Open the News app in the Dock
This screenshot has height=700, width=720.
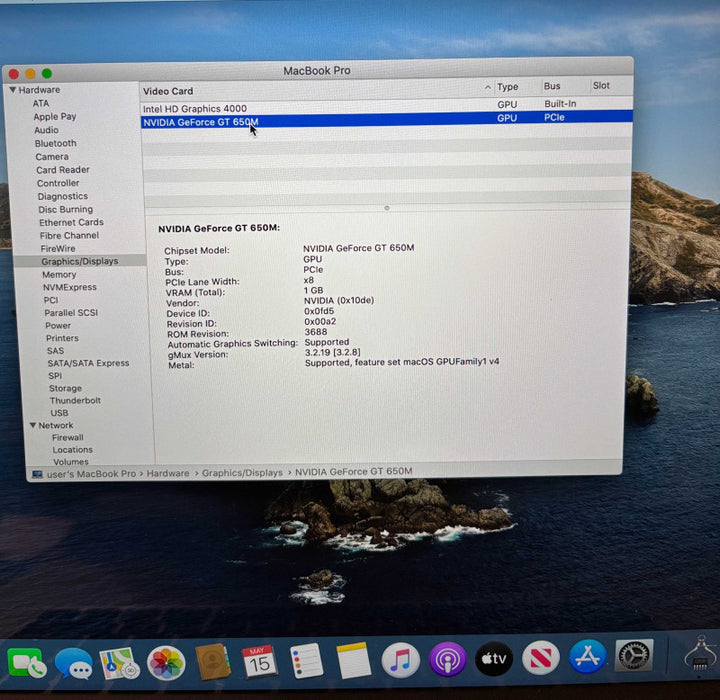coord(541,658)
